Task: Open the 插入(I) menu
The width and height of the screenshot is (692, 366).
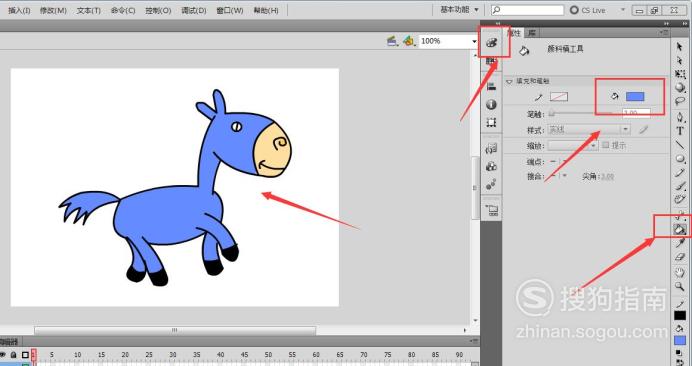Action: pyautogui.click(x=19, y=10)
